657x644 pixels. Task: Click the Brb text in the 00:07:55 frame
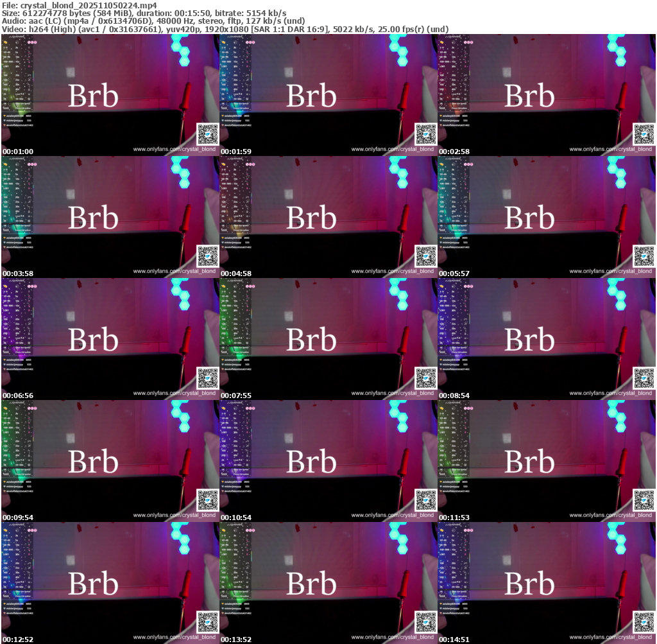[x=311, y=340]
